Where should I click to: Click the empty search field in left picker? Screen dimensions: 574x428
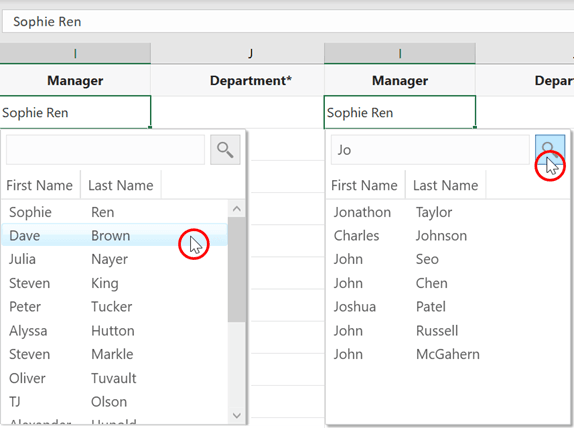105,149
